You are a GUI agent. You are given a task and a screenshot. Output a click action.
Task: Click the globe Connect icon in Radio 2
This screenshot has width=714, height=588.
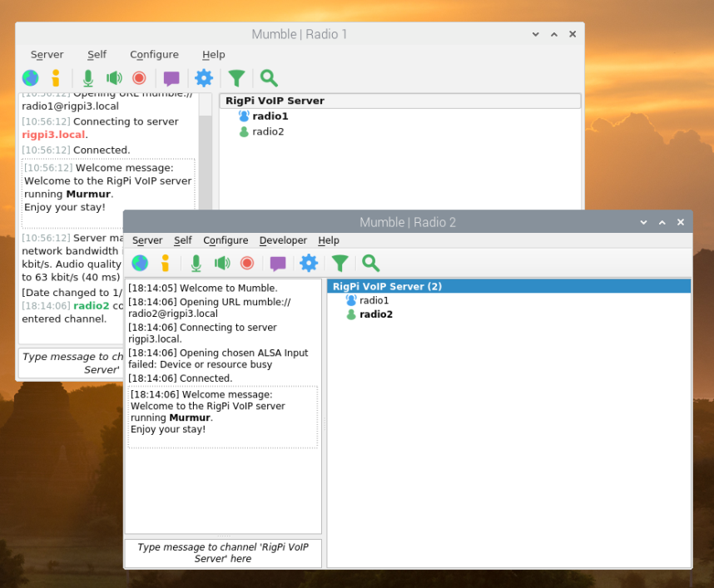140,264
